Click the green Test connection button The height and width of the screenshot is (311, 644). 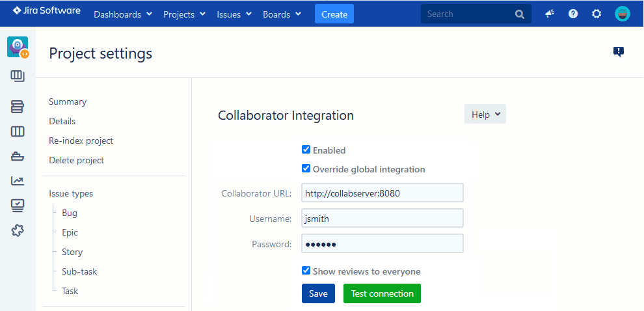[382, 293]
